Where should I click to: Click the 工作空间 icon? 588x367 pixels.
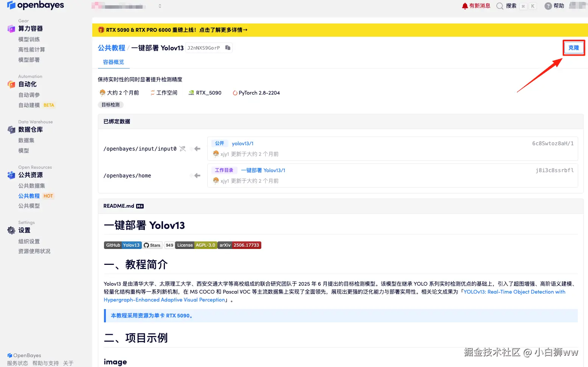(x=153, y=93)
